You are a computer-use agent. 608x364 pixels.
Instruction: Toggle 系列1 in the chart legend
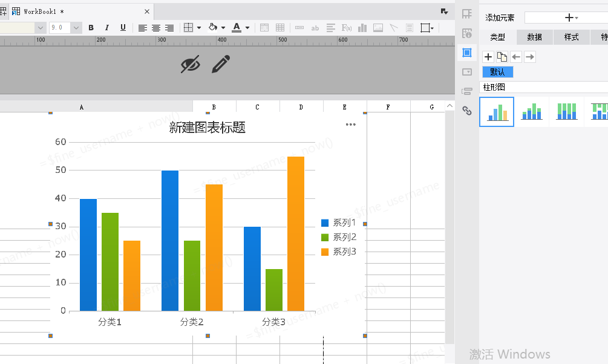click(339, 223)
